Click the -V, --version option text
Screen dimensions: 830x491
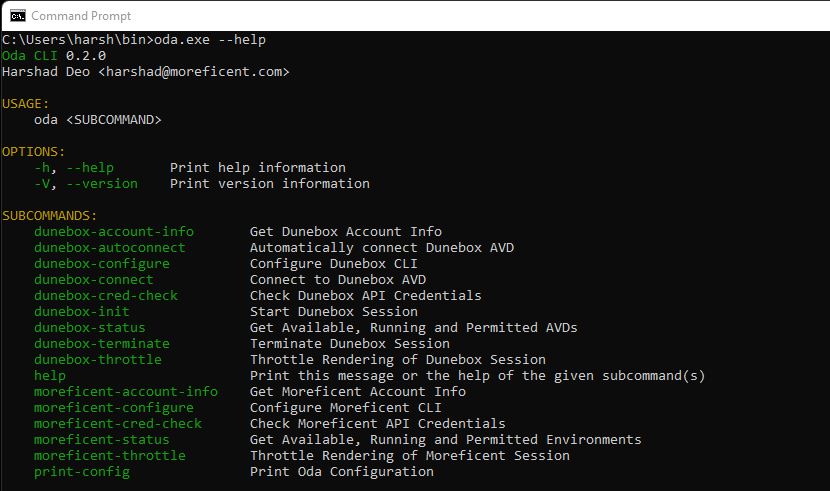coord(86,184)
